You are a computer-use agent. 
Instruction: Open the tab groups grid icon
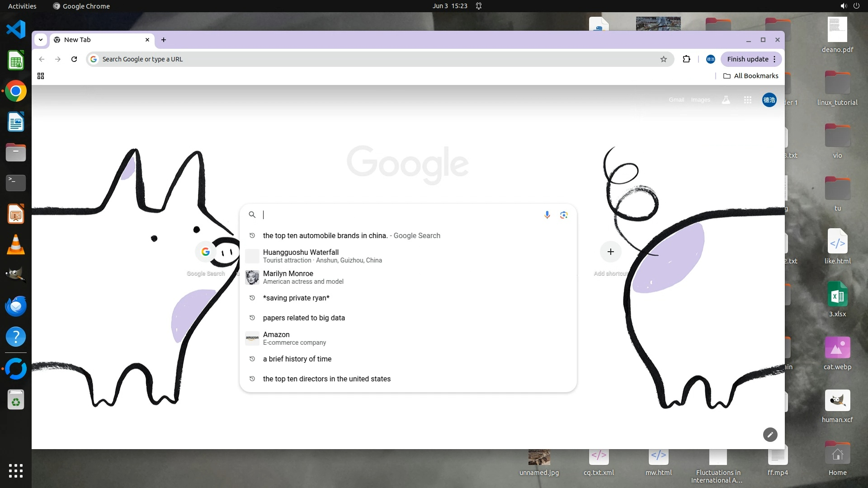click(41, 76)
